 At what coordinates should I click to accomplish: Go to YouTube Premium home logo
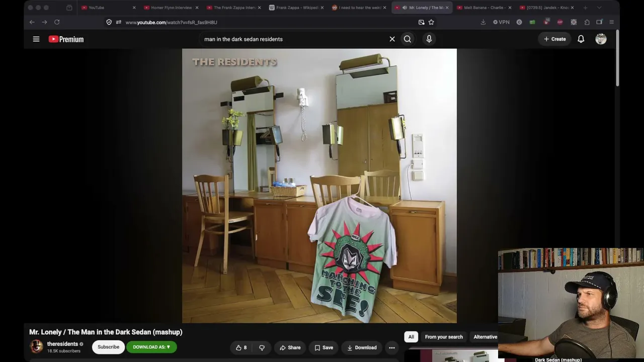[x=66, y=39]
